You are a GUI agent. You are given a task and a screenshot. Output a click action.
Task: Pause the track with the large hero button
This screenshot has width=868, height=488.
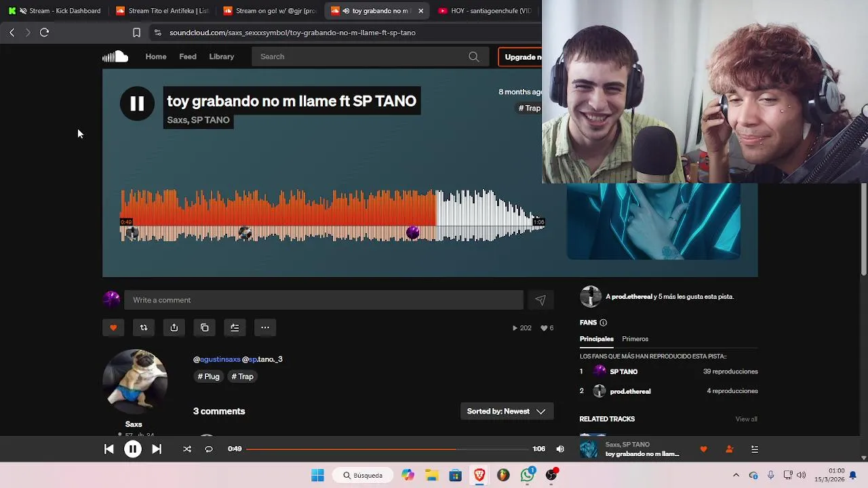pos(137,104)
